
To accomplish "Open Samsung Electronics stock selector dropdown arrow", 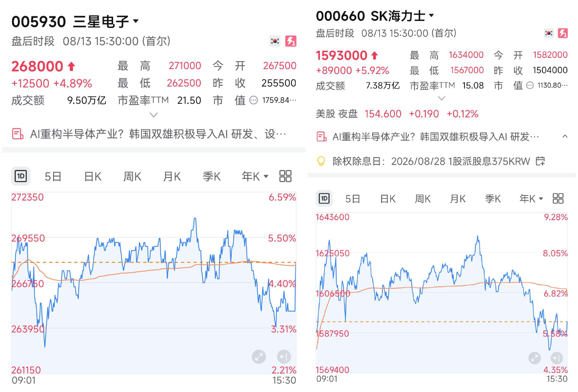I will point(136,21).
